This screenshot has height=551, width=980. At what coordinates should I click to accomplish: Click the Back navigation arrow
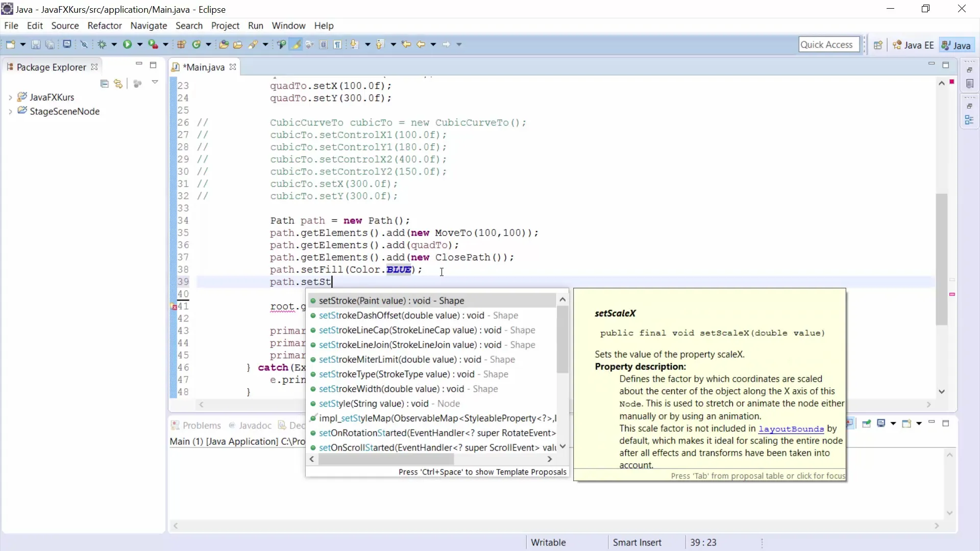pos(421,44)
